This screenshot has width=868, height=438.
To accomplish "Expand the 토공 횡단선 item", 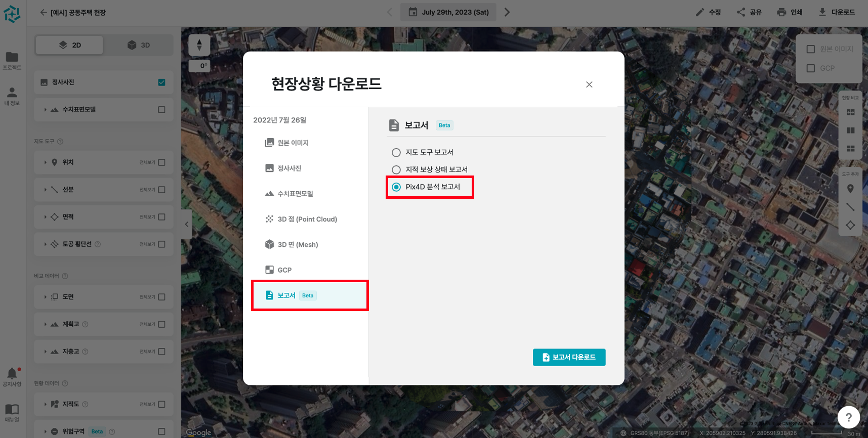I will tap(45, 244).
